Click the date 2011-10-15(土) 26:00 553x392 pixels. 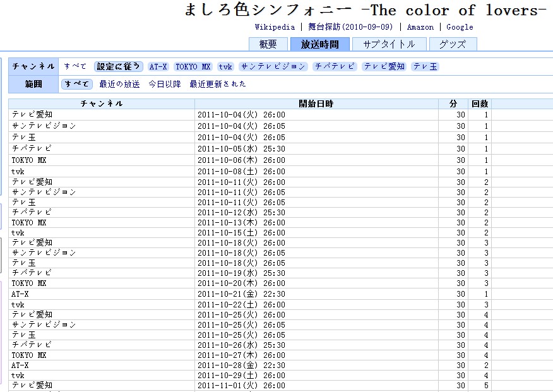coord(241,233)
